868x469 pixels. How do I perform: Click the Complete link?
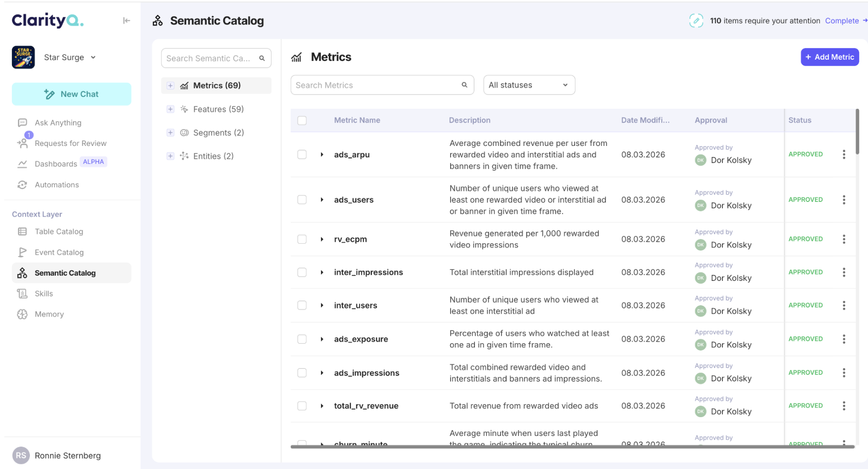tap(842, 21)
